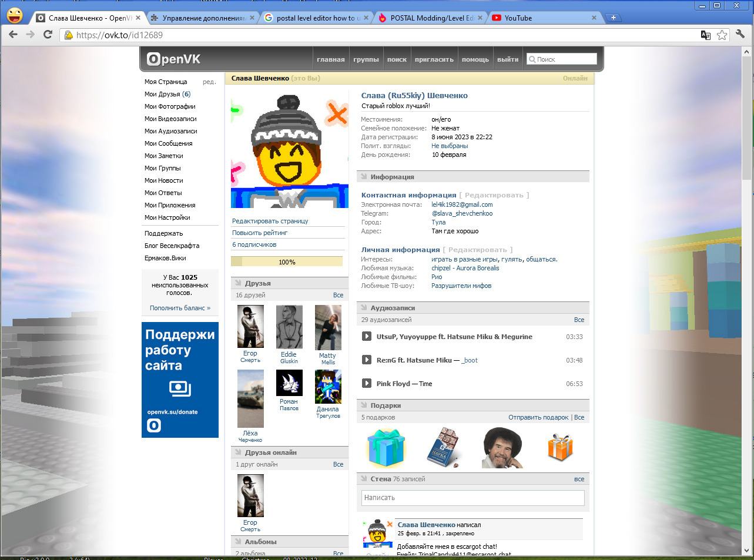Open группы in the OpenVK header
754x560 pixels.
coord(366,59)
